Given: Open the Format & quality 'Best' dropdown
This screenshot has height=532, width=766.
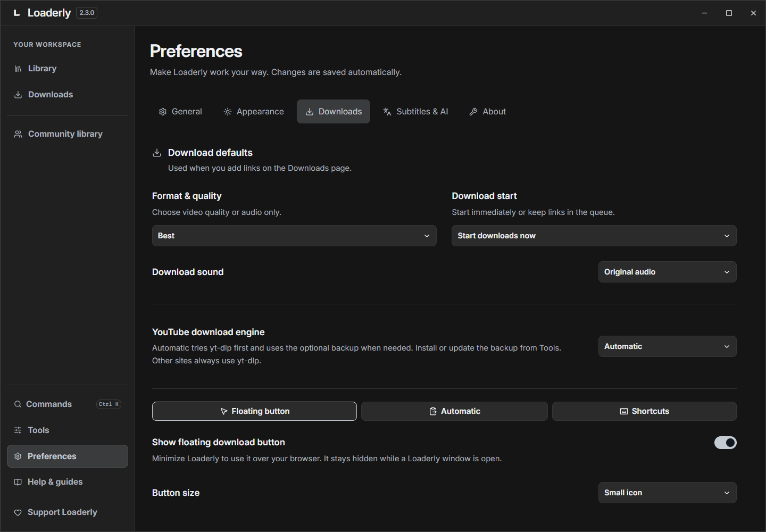Looking at the screenshot, I should point(294,236).
